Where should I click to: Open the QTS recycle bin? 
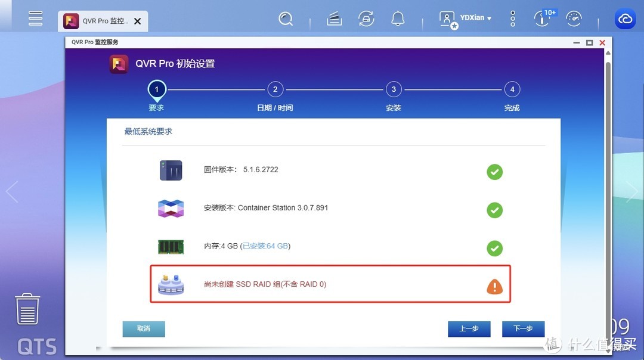point(27,309)
